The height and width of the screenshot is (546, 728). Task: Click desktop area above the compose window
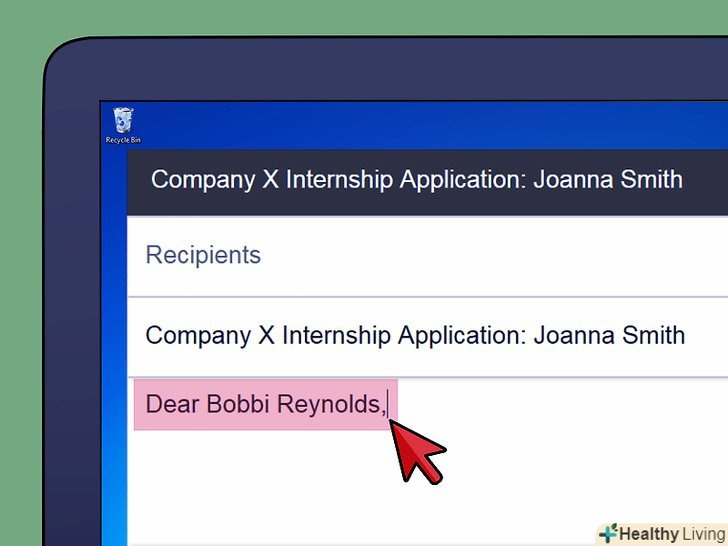pyautogui.click(x=420, y=125)
